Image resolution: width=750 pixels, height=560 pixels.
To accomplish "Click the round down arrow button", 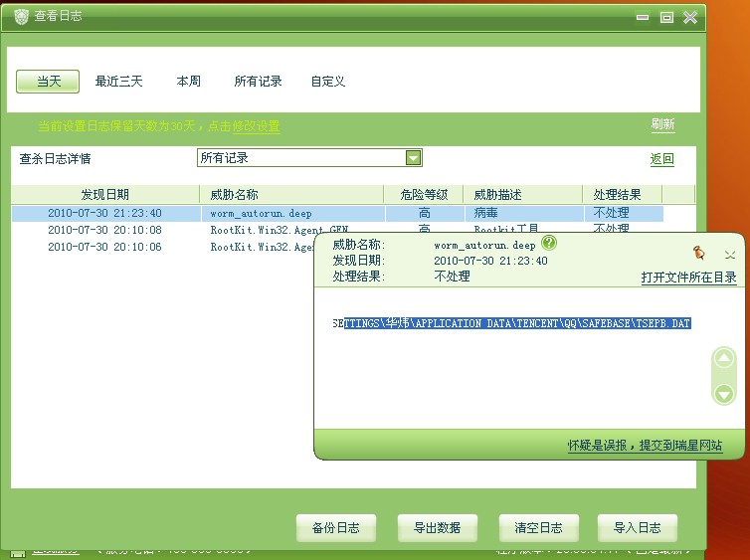I will [x=724, y=394].
